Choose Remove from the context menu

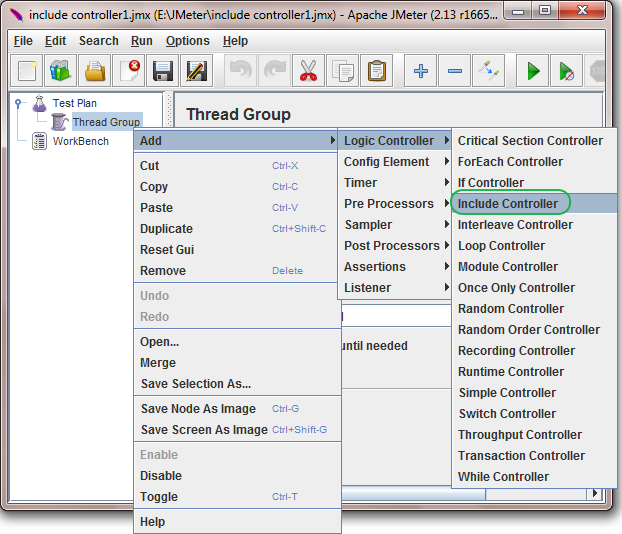[x=237, y=271]
